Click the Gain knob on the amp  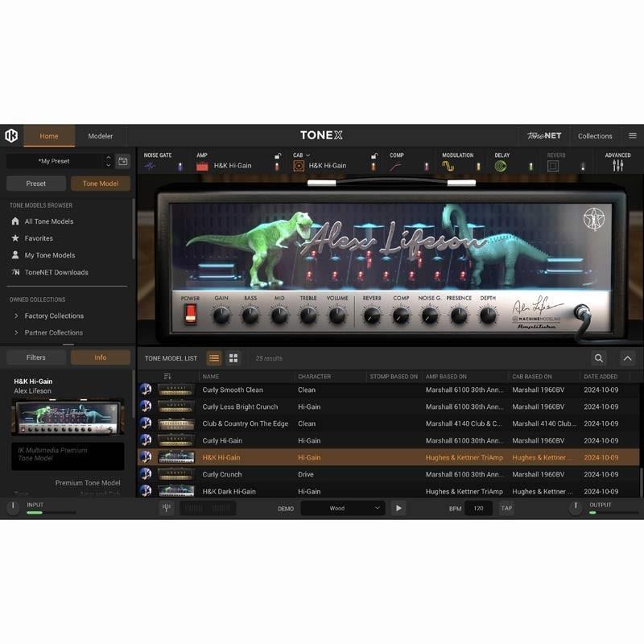[221, 316]
